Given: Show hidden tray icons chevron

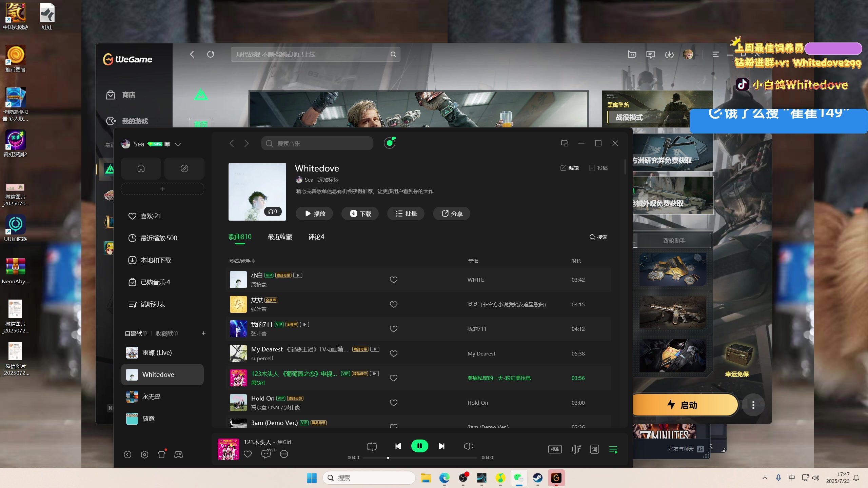Looking at the screenshot, I should click(x=765, y=478).
